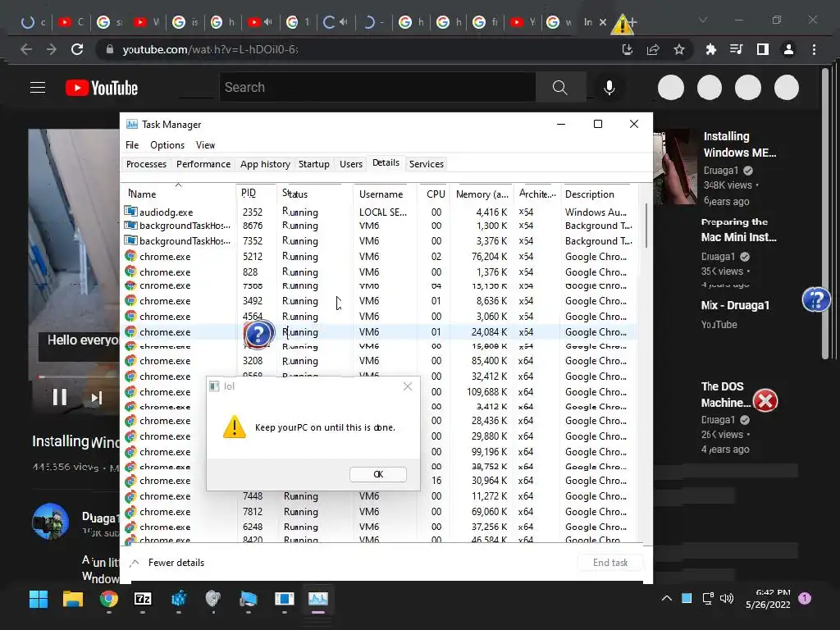The width and height of the screenshot is (840, 630).
Task: Go forward in browser history
Action: [52, 49]
